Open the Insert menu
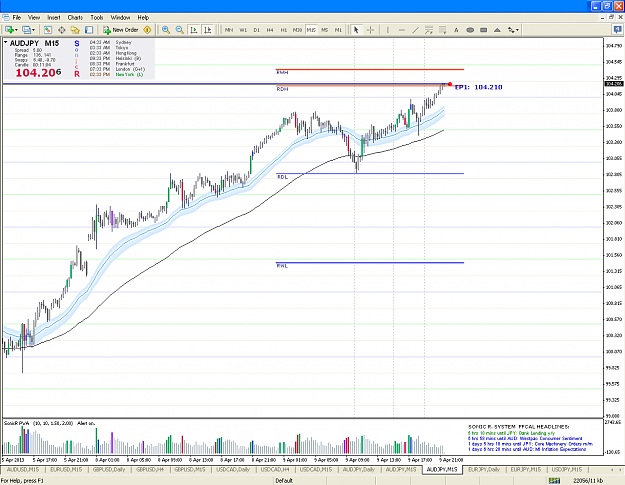Viewport: 625px width, 485px height. tap(54, 18)
